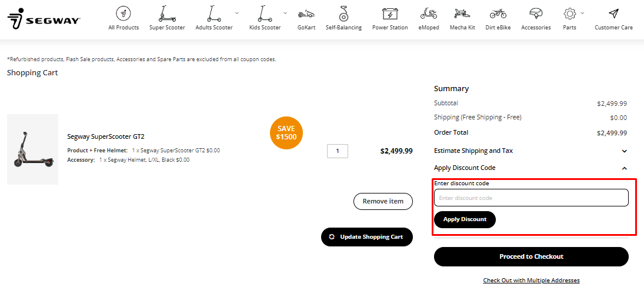The width and height of the screenshot is (644, 287).
Task: Open the Adults Scooter icon
Action: click(x=213, y=14)
